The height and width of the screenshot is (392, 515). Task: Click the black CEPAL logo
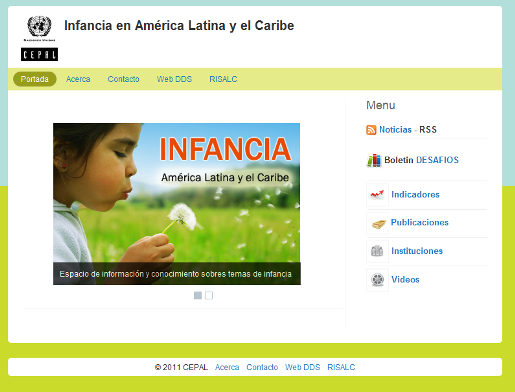pos(39,54)
